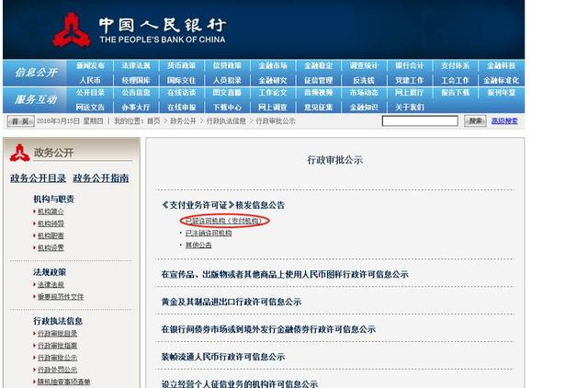Open 在线申报 nav item

click(182, 108)
